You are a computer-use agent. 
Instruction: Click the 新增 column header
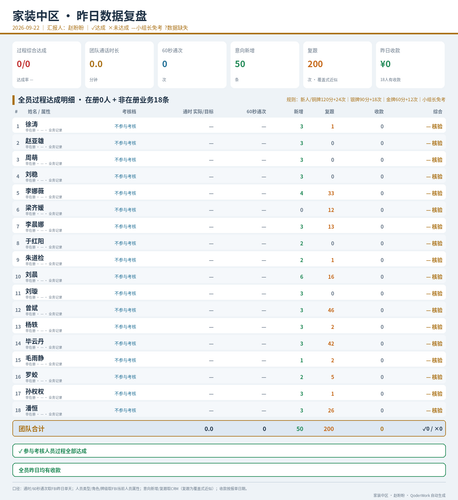pyautogui.click(x=298, y=112)
